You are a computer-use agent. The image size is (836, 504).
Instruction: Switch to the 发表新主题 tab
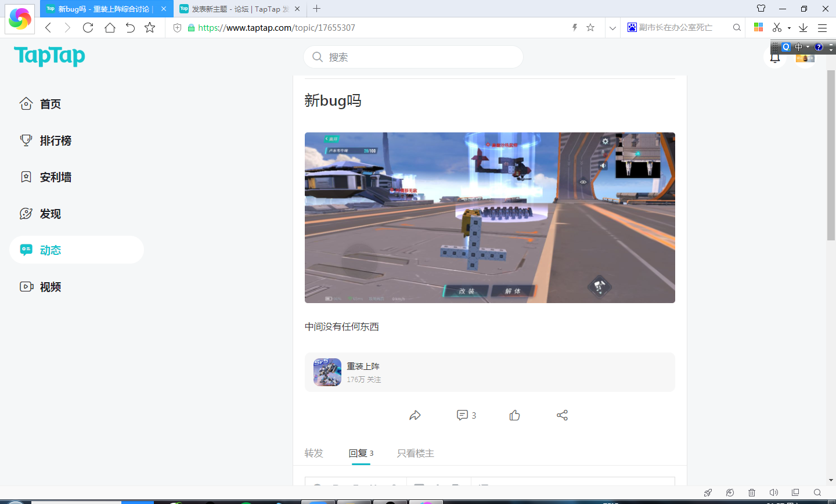[241, 9]
